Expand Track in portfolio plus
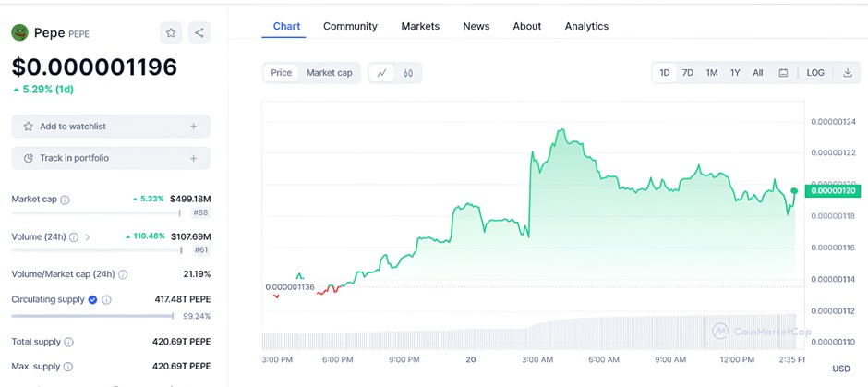The height and width of the screenshot is (387, 868). [193, 158]
